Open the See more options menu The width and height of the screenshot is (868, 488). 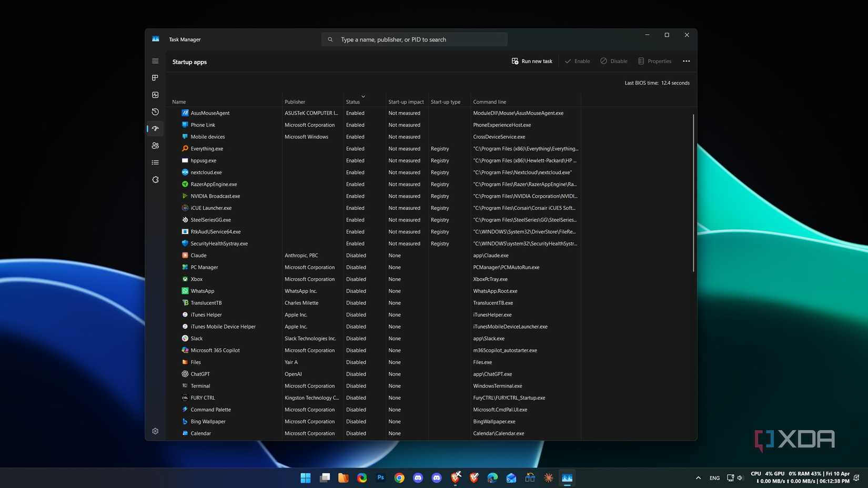pos(686,61)
